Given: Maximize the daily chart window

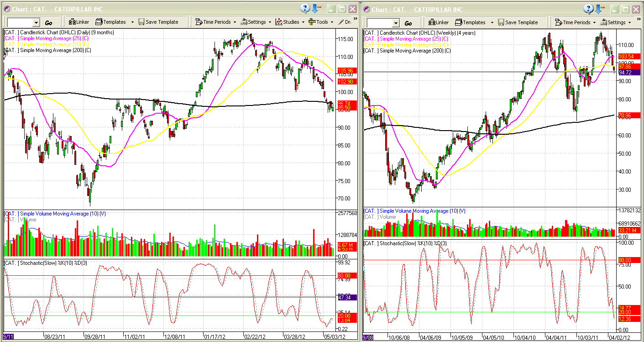Looking at the screenshot, I should coord(342,9).
